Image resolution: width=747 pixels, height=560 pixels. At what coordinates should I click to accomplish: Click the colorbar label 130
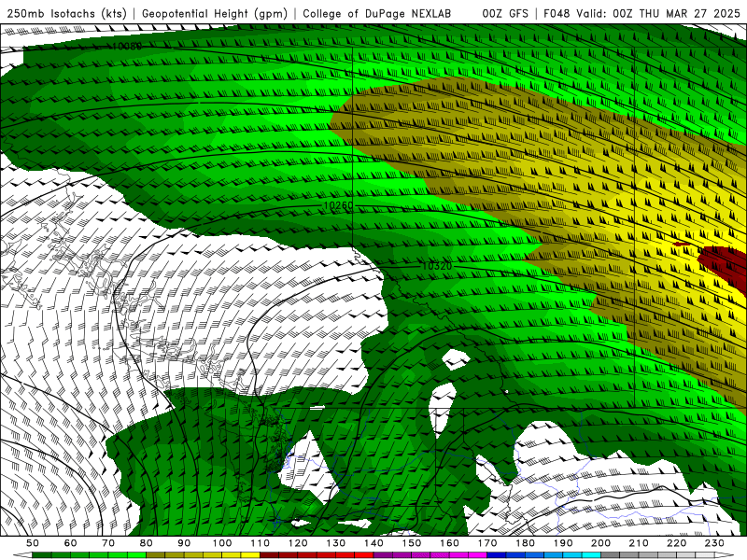[336, 543]
